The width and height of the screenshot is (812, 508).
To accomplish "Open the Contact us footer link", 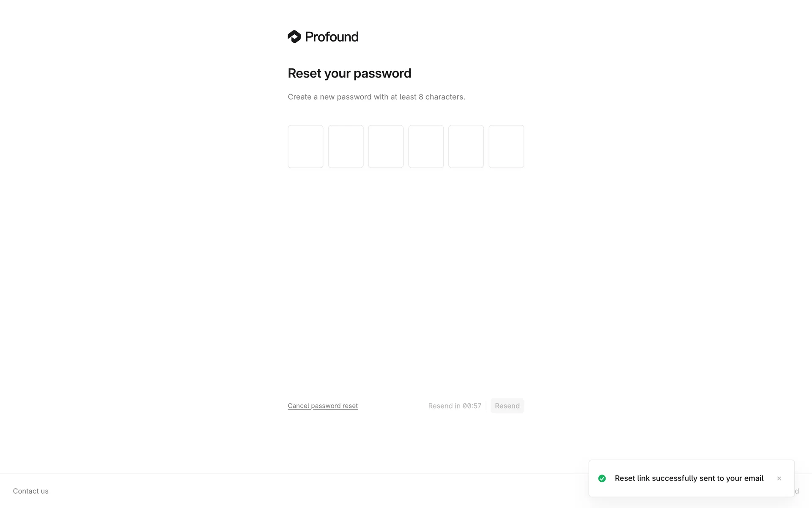I will [x=30, y=491].
